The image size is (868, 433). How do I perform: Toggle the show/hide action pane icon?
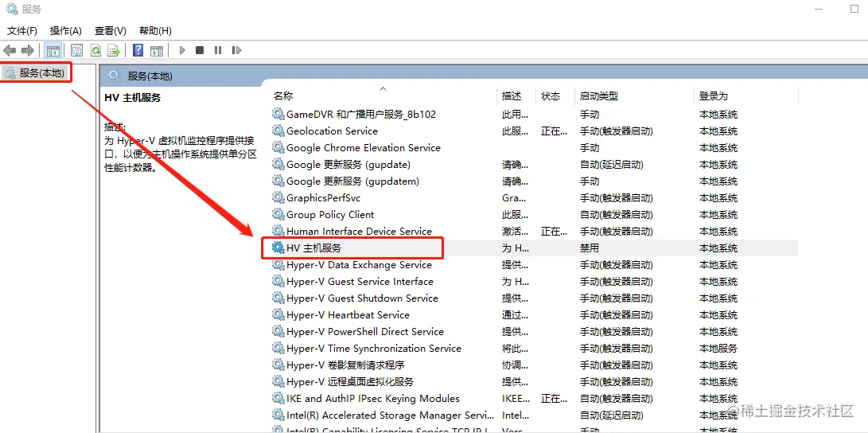coord(157,50)
